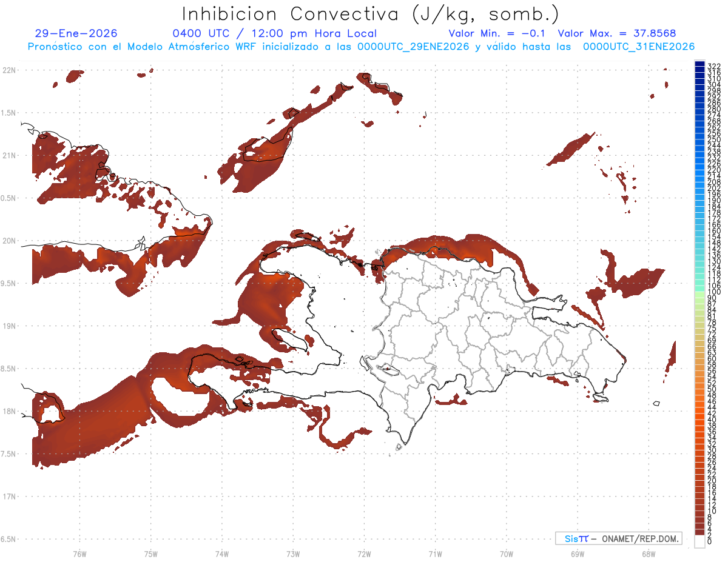Click the WRF model forecast description line
This screenshot has height=562, width=728.
361,47
